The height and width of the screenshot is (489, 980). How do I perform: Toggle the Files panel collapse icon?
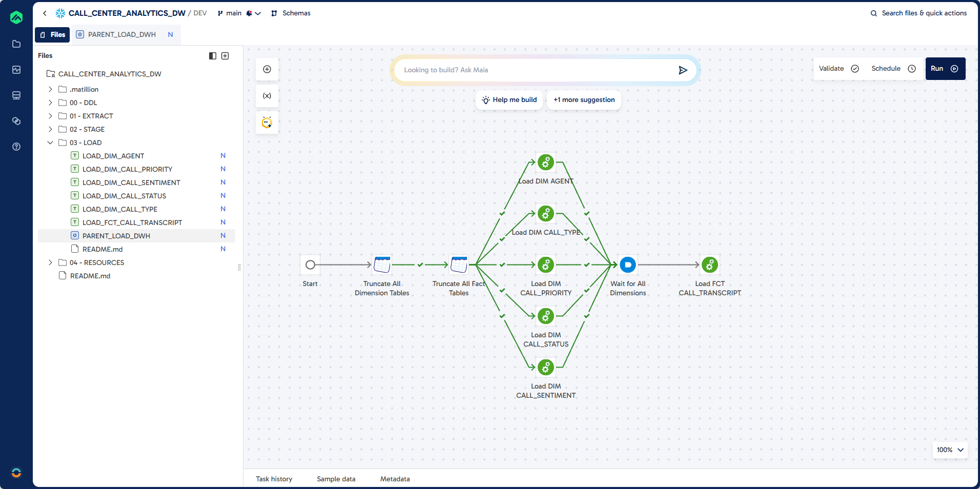[213, 56]
